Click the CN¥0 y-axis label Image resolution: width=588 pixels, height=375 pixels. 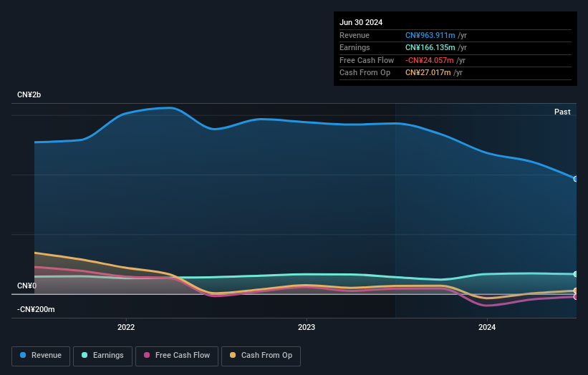[x=26, y=286]
